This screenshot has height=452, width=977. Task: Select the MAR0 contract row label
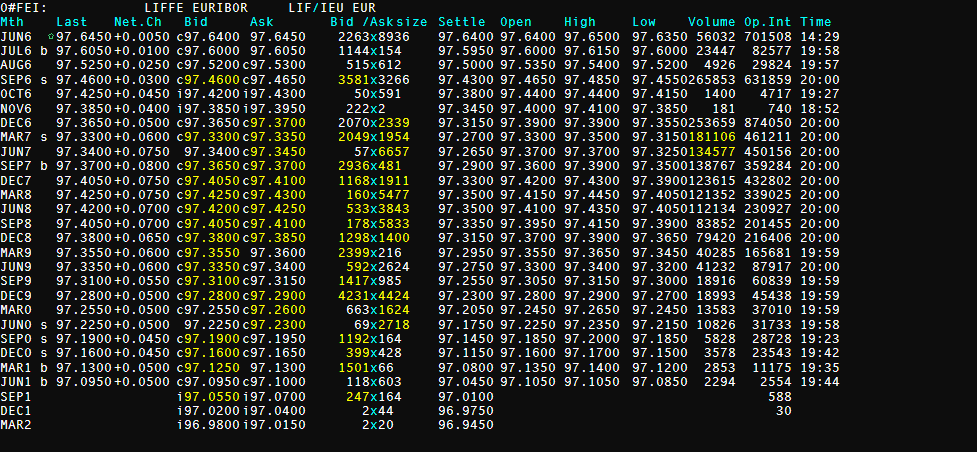[16, 310]
